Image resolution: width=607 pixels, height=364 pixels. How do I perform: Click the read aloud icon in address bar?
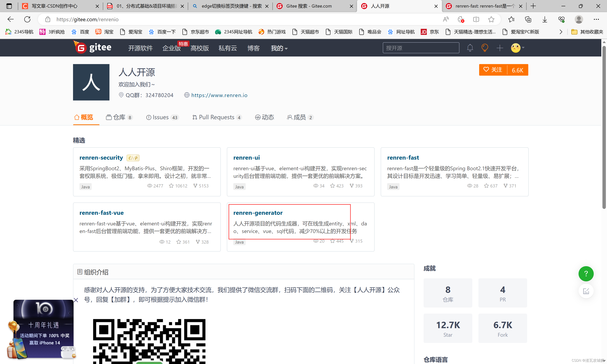(446, 19)
